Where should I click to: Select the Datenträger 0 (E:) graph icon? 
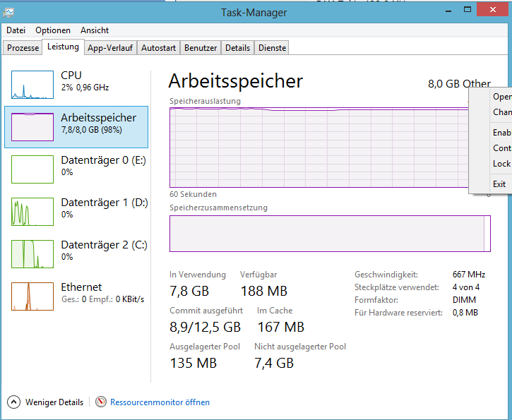pos(32,169)
